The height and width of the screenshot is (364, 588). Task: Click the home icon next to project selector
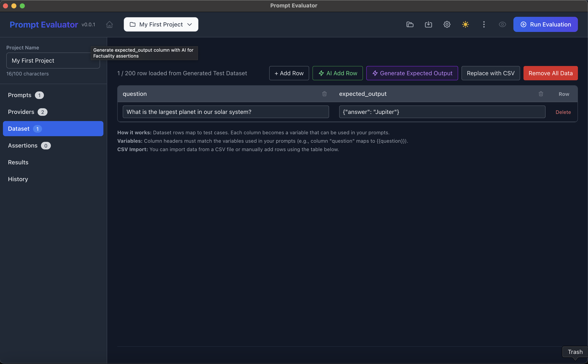tap(109, 24)
